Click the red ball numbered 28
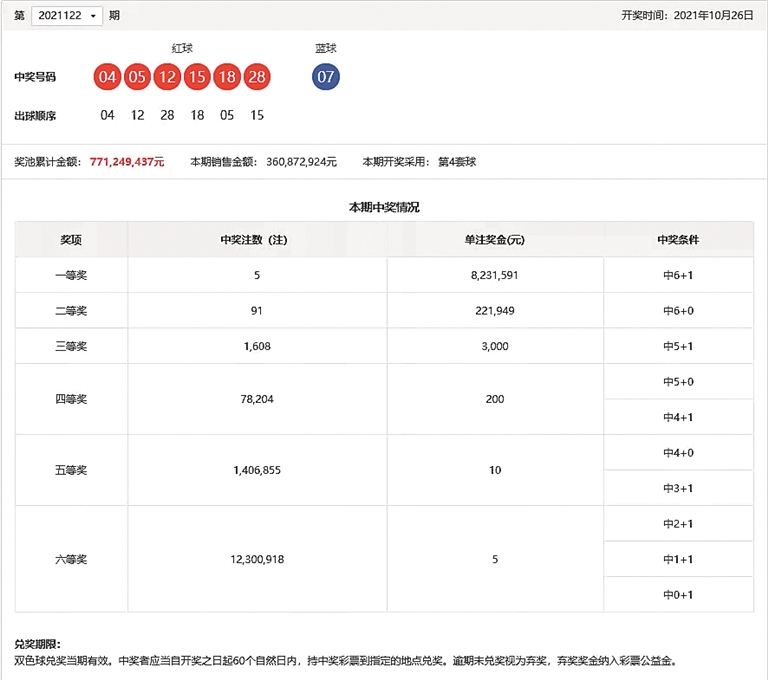Viewport: 768px width, 680px height. (x=257, y=77)
